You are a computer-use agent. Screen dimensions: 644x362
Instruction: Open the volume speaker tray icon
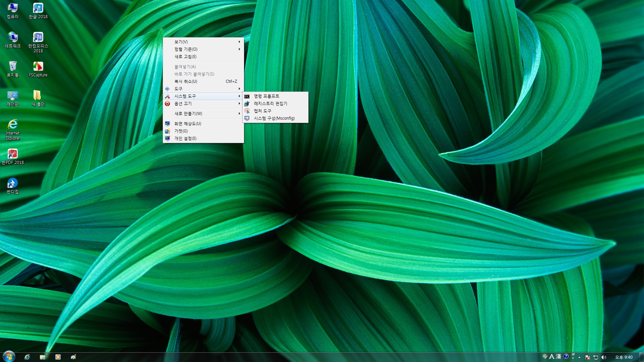603,357
